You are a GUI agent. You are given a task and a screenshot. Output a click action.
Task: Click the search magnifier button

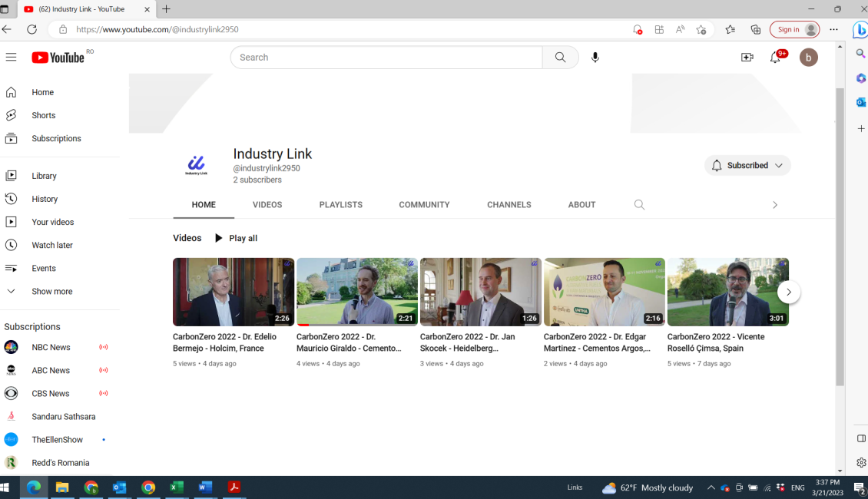pos(560,58)
